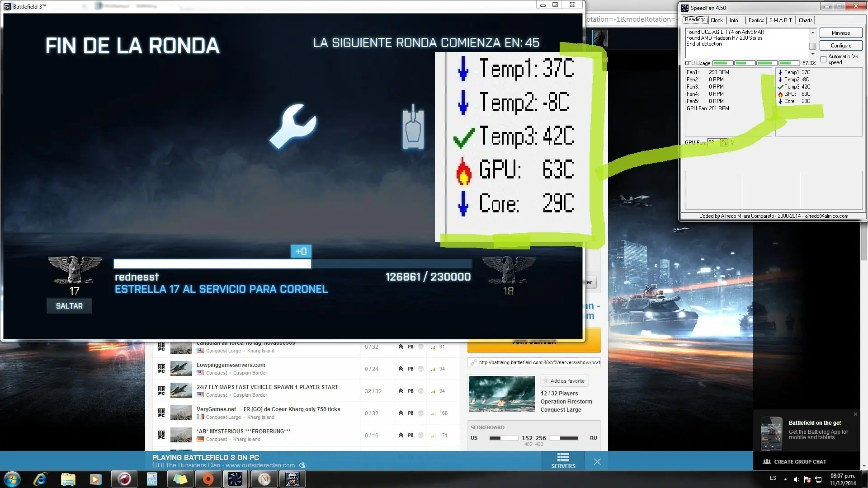Open the SERVERS icon in the game bar
Viewport: 868px width, 488px height.
point(563,460)
